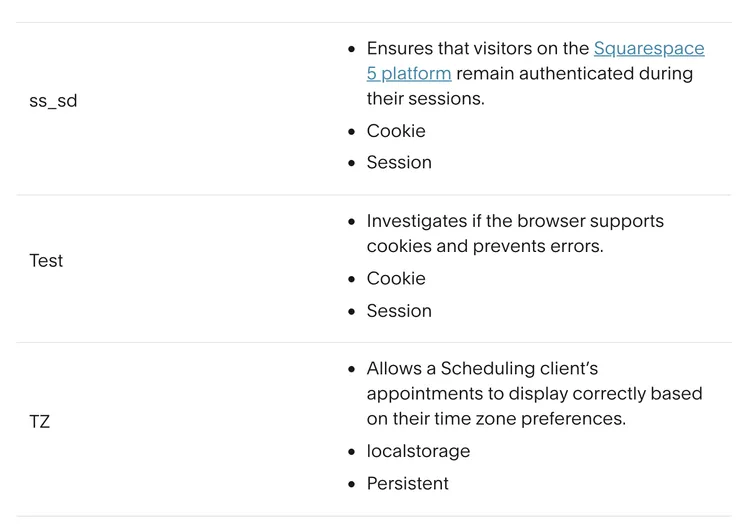The height and width of the screenshot is (527, 750).
Task: Open the Squarespace 5 platform link
Action: tap(649, 49)
